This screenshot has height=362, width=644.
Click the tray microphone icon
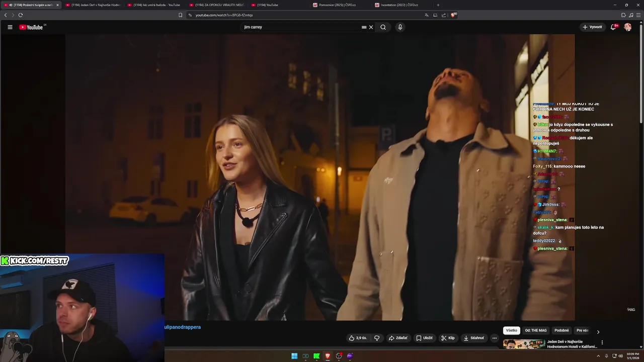point(606,356)
